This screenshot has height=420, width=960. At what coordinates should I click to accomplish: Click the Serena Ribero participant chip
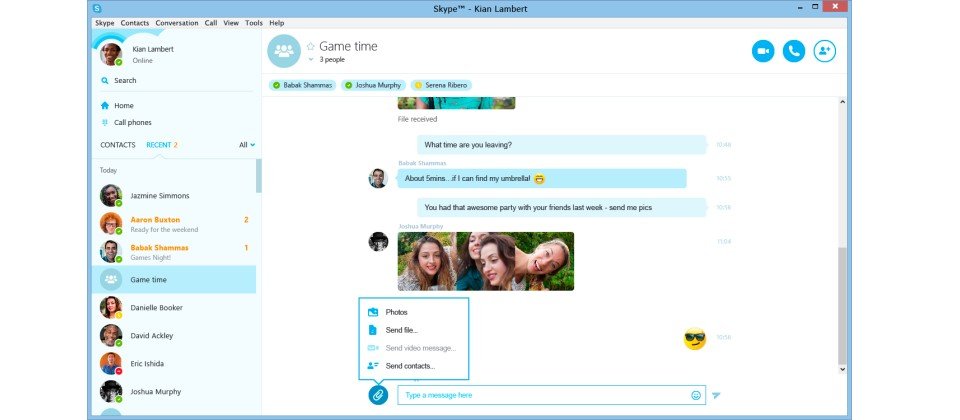click(x=441, y=85)
